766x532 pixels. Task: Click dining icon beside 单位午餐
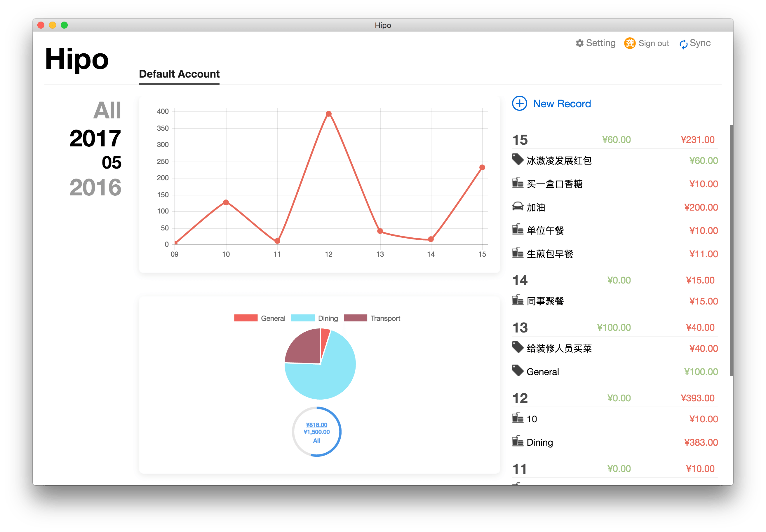pos(518,229)
